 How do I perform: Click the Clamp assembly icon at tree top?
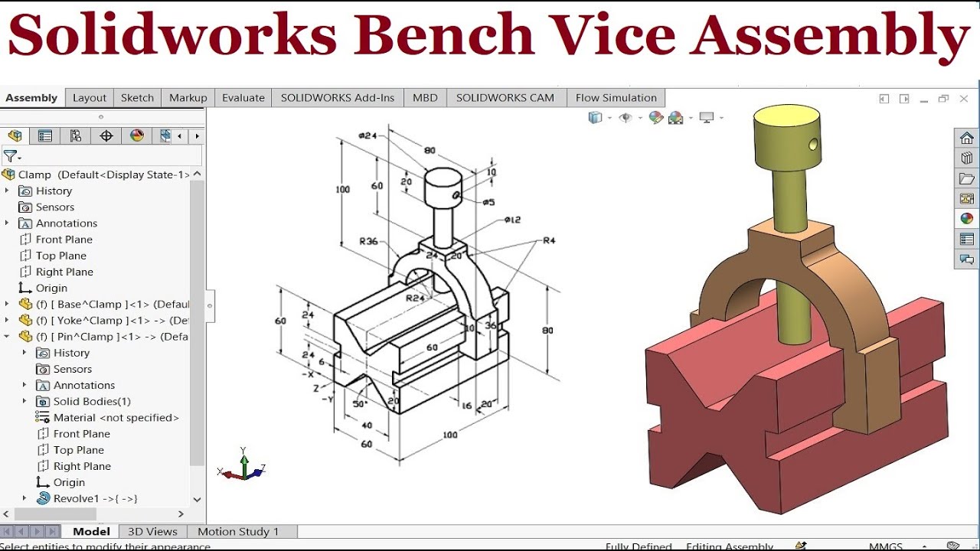(8, 174)
